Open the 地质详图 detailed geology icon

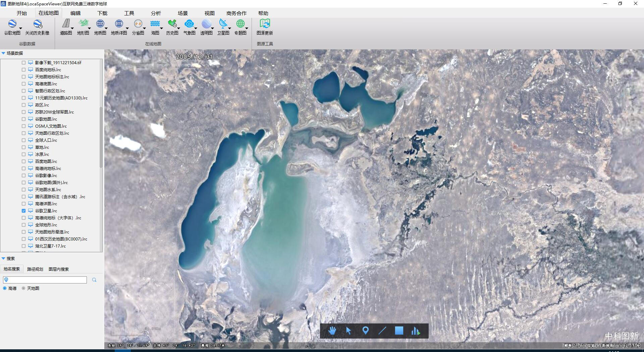[x=119, y=24]
